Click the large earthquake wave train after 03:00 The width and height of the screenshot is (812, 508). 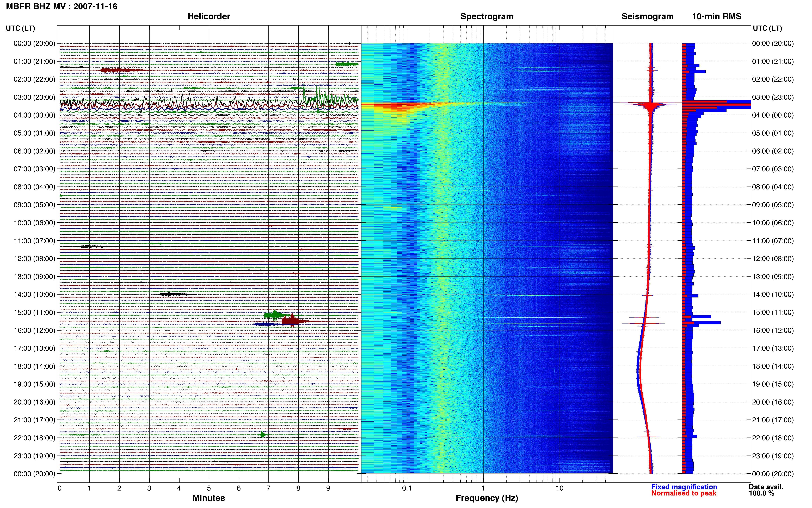(209, 103)
